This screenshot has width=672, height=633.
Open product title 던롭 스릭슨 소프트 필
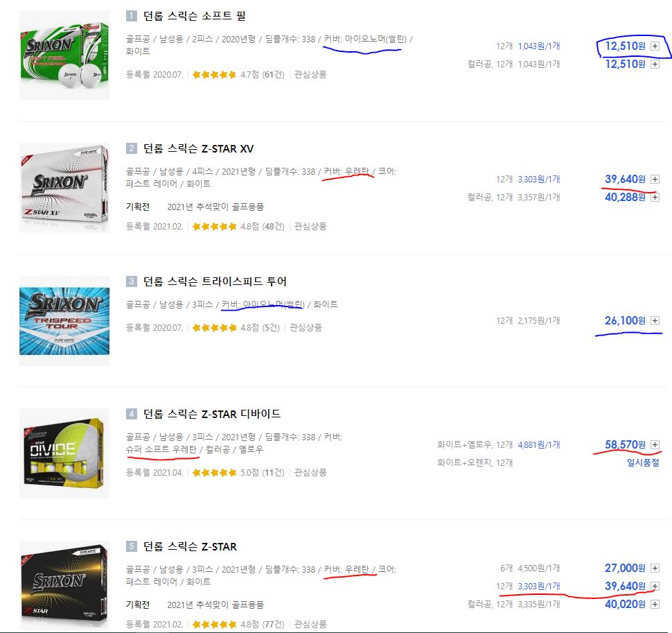[194, 17]
